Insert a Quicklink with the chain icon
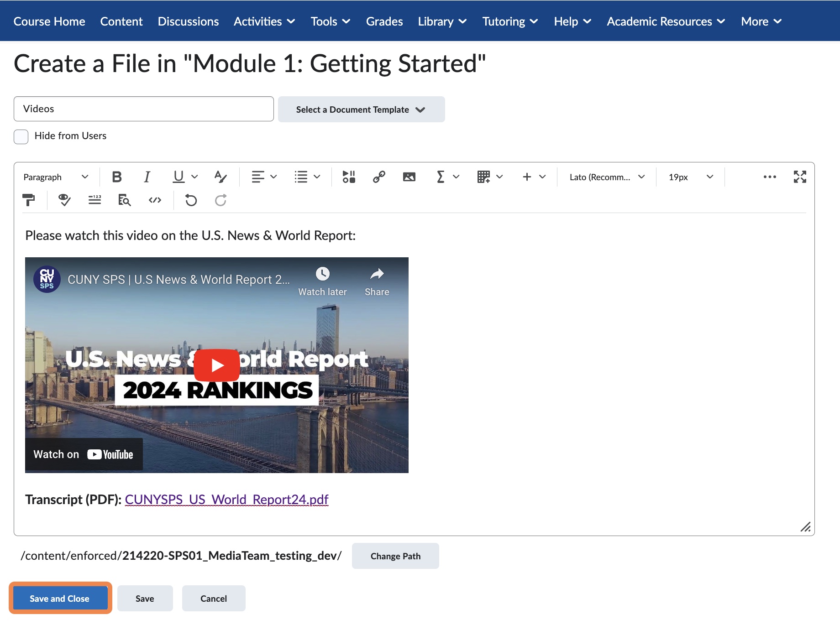 click(378, 177)
